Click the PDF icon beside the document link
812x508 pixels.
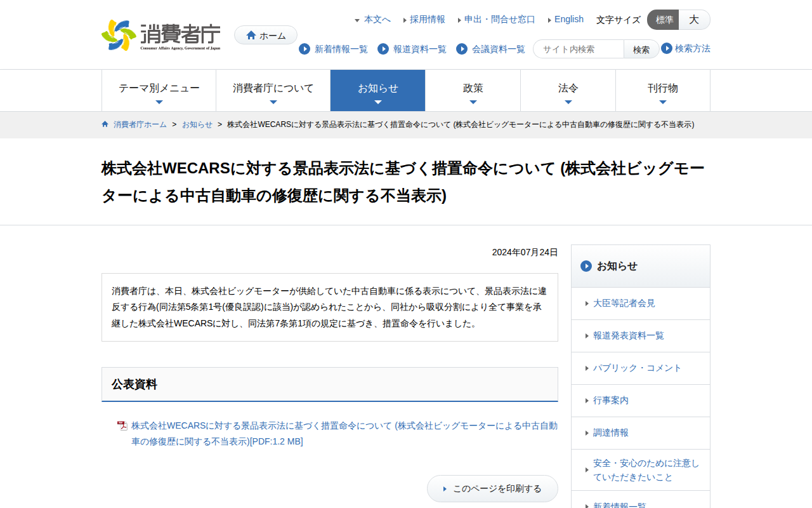point(122,425)
